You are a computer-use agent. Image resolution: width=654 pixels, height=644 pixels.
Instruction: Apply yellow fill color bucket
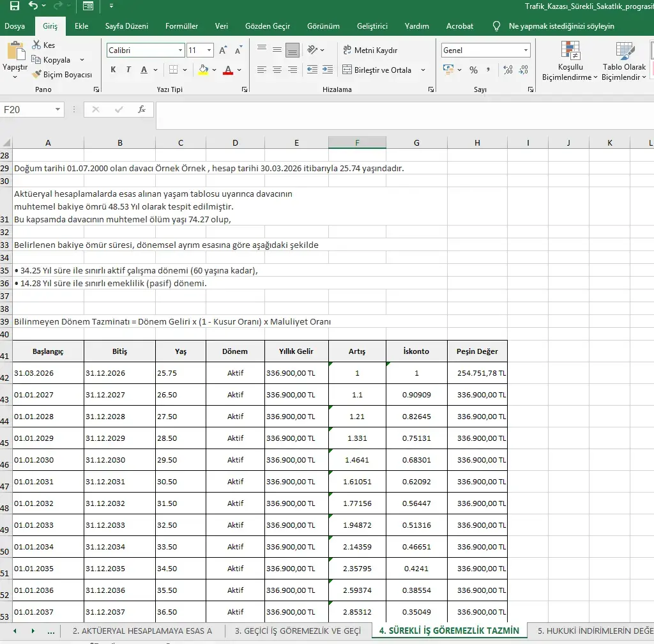pos(203,70)
